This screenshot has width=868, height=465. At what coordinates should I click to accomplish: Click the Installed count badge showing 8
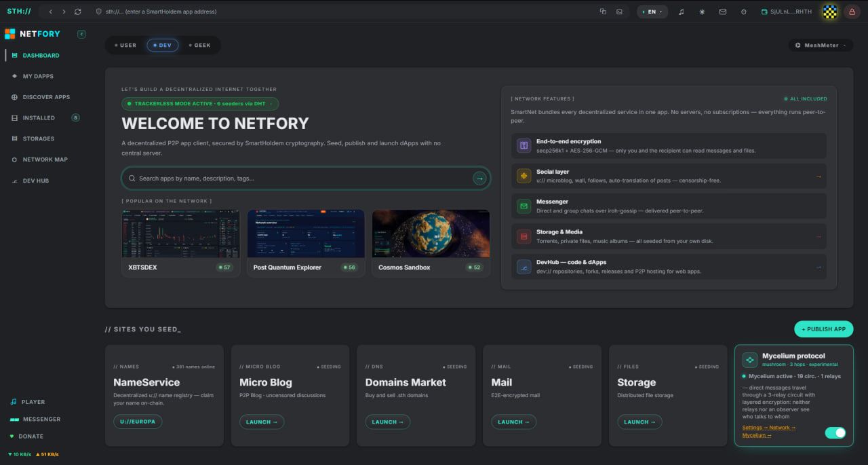[x=75, y=117]
